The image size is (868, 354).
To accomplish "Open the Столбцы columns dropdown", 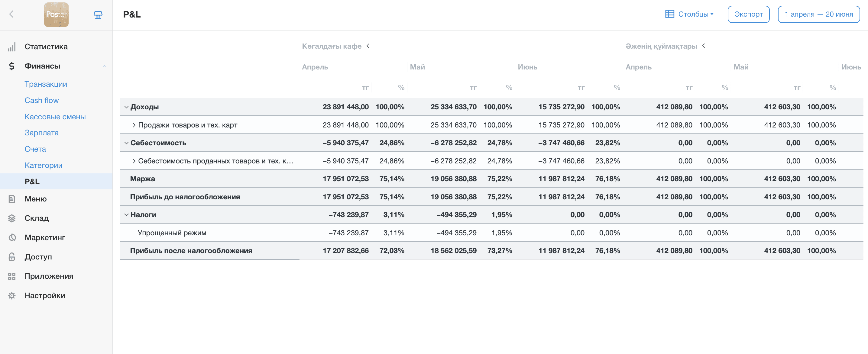I will (x=689, y=14).
